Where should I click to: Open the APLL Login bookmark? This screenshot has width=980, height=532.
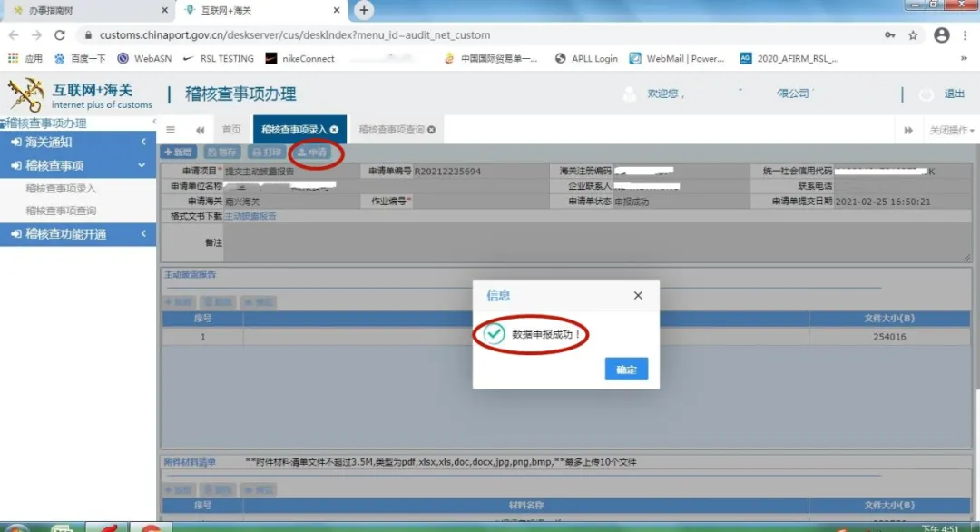click(586, 58)
